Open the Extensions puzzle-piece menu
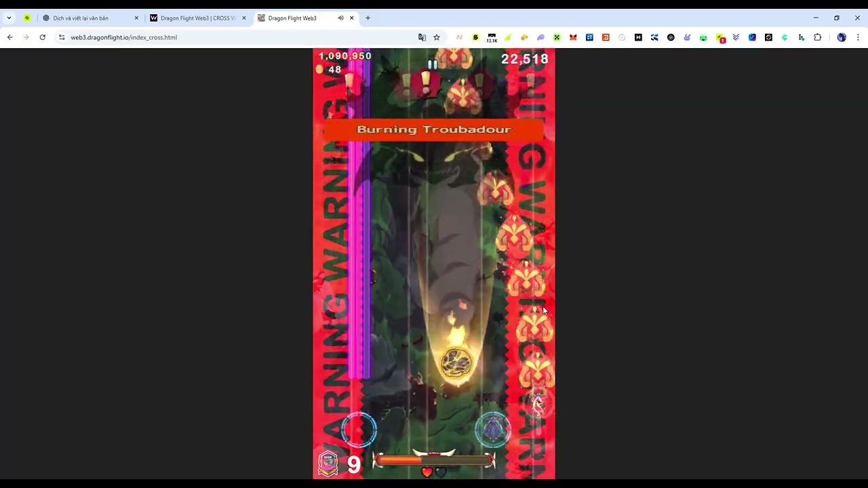The width and height of the screenshot is (868, 488). (817, 37)
